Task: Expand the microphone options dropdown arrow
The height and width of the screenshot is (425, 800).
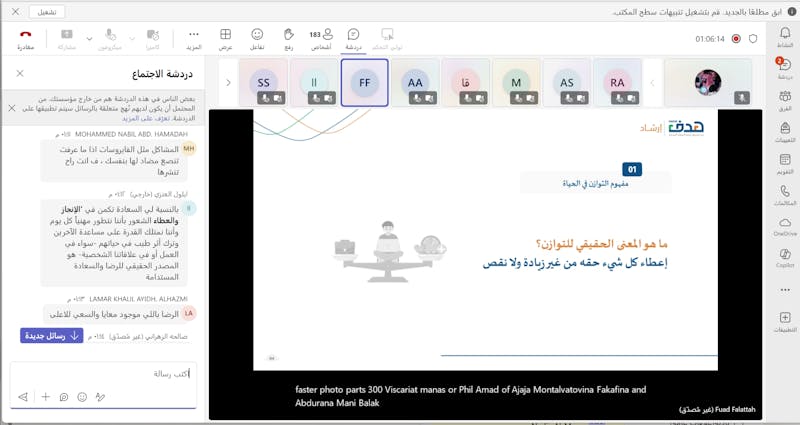Action: (88, 38)
